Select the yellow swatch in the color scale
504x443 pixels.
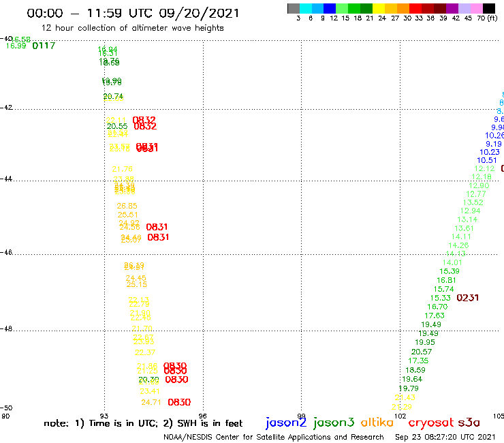pos(379,8)
